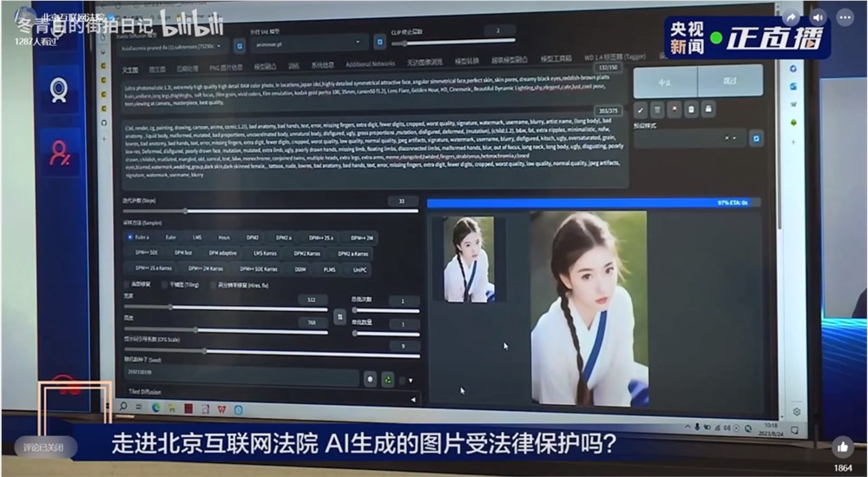The height and width of the screenshot is (477, 868).
Task: Expand the Tiled Diffusion section
Action: (x=146, y=392)
